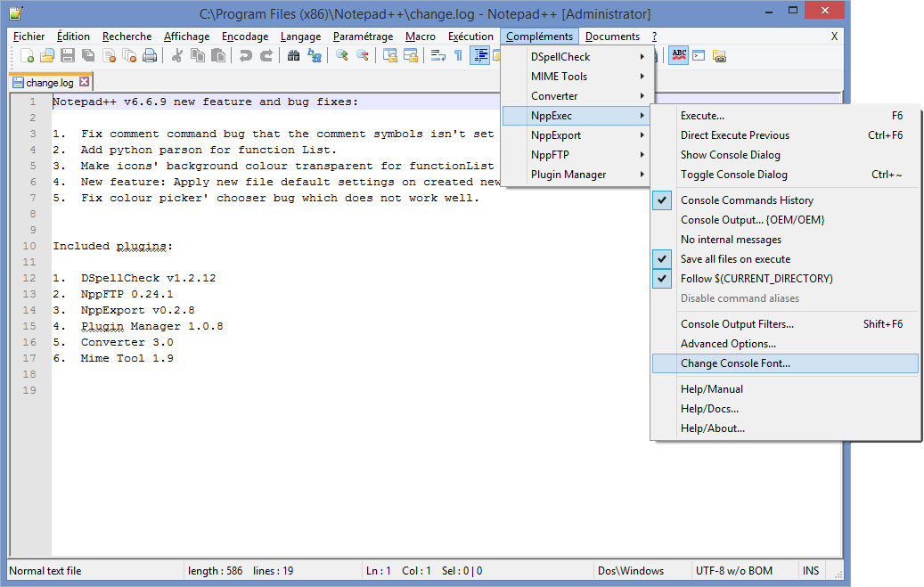Click the Print toolbar icon

(150, 56)
